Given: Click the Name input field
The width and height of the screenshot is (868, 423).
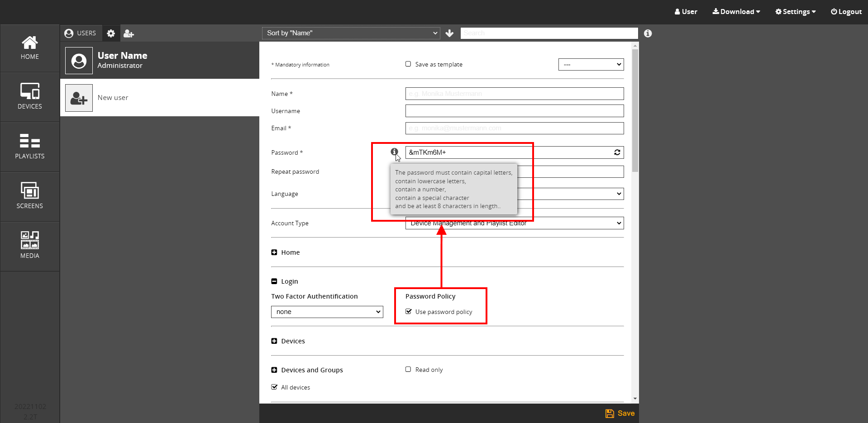Looking at the screenshot, I should tap(514, 94).
